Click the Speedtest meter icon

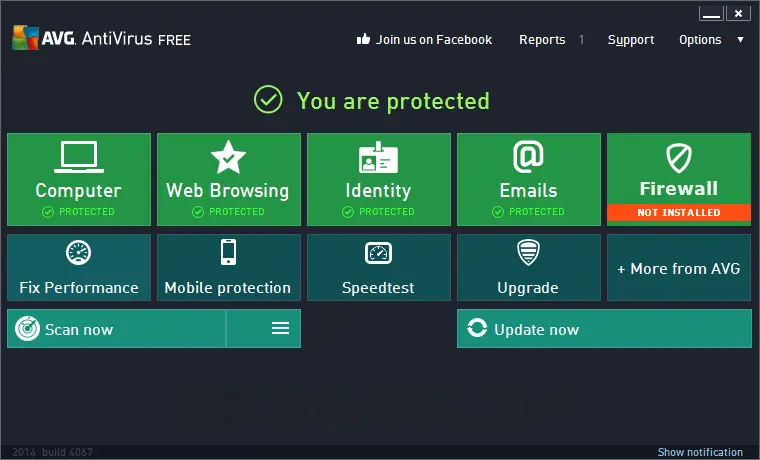pyautogui.click(x=378, y=253)
